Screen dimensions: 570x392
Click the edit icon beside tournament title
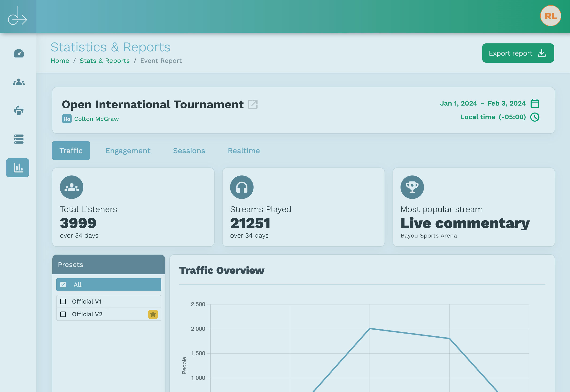[253, 104]
